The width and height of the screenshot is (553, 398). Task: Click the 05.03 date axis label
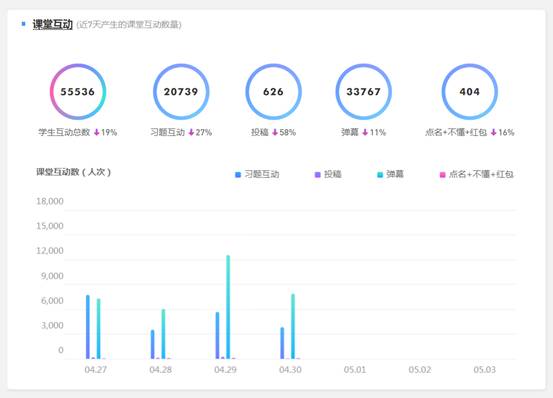(485, 369)
